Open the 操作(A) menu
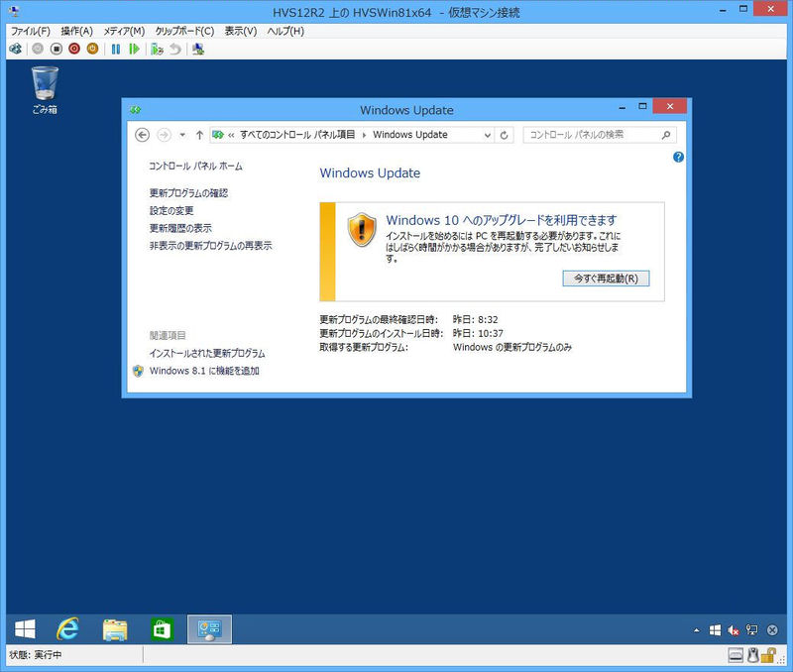The height and width of the screenshot is (672, 793). [77, 32]
